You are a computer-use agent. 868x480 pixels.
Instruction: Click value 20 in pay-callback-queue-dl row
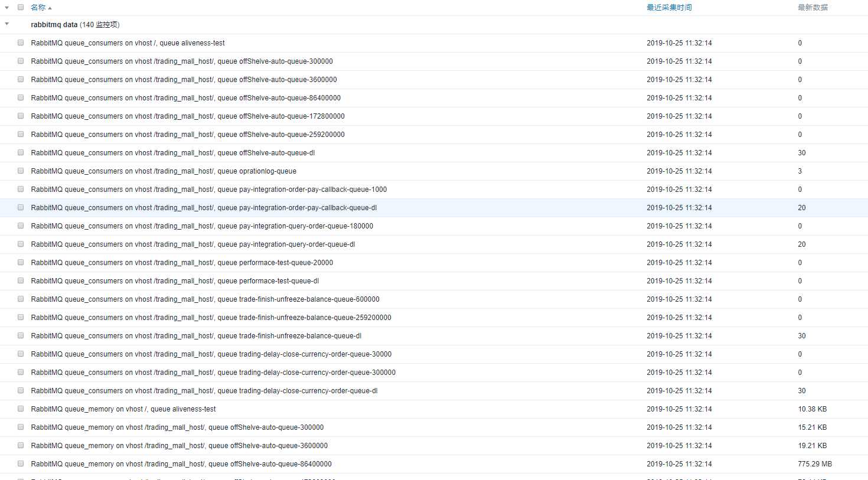802,208
